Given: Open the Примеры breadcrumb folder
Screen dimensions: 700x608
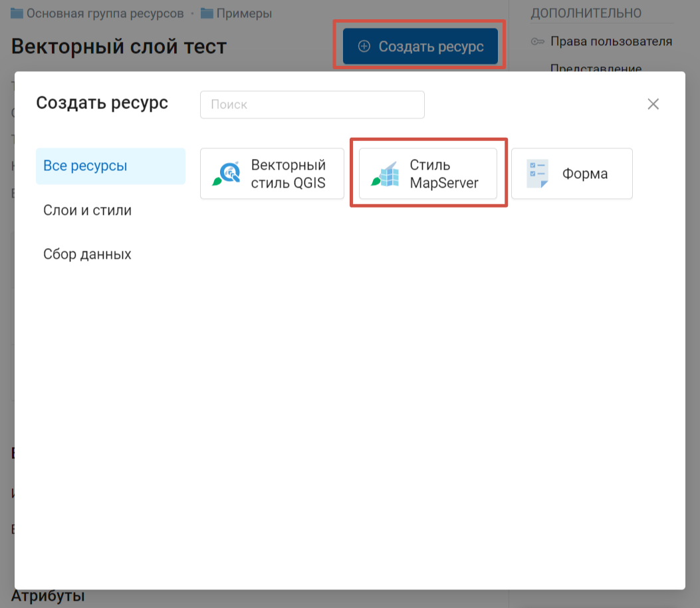Looking at the screenshot, I should pyautogui.click(x=244, y=13).
